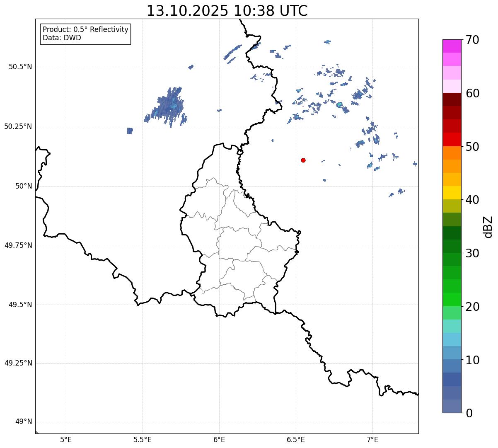Click the latitude label 50.5°N
The width and height of the screenshot is (498, 448).
20,67
